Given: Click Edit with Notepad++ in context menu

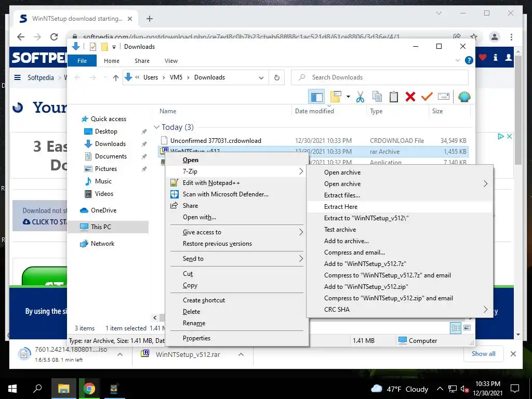Looking at the screenshot, I should 237,183.
